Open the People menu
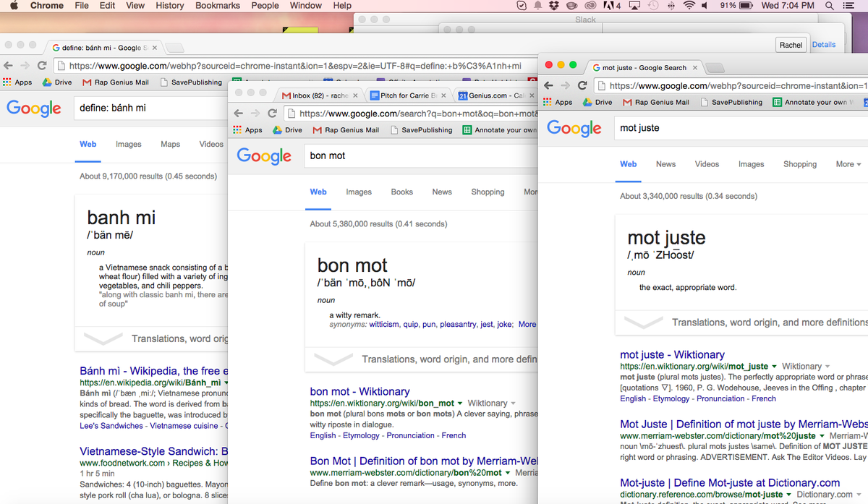 coord(265,6)
